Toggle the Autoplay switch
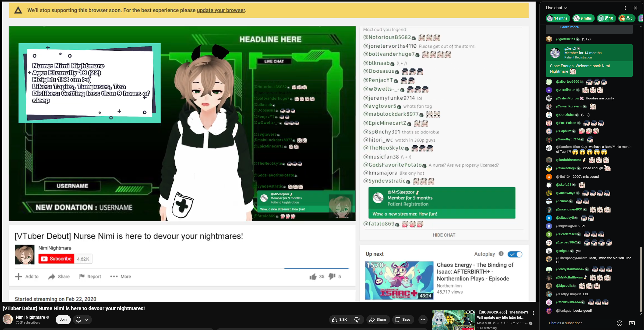 point(515,254)
